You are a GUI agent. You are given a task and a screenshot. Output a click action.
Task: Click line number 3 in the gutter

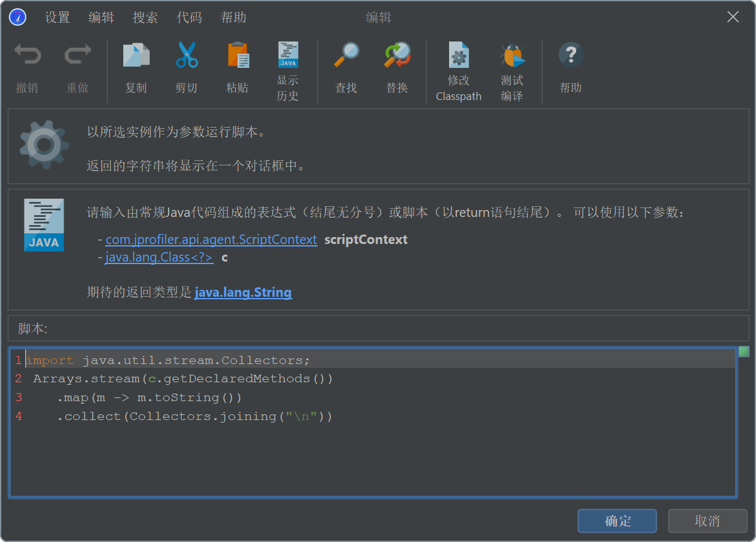(19, 397)
